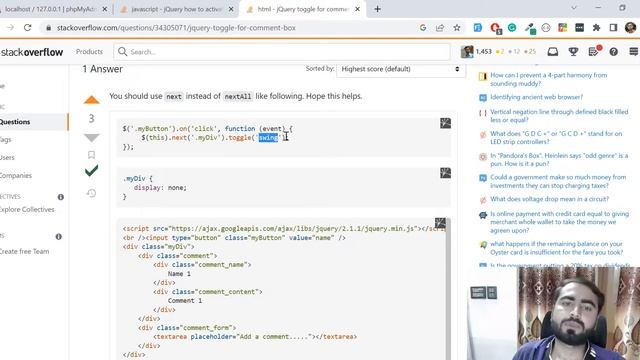Open the tab search chevron in the title bar

574,8
